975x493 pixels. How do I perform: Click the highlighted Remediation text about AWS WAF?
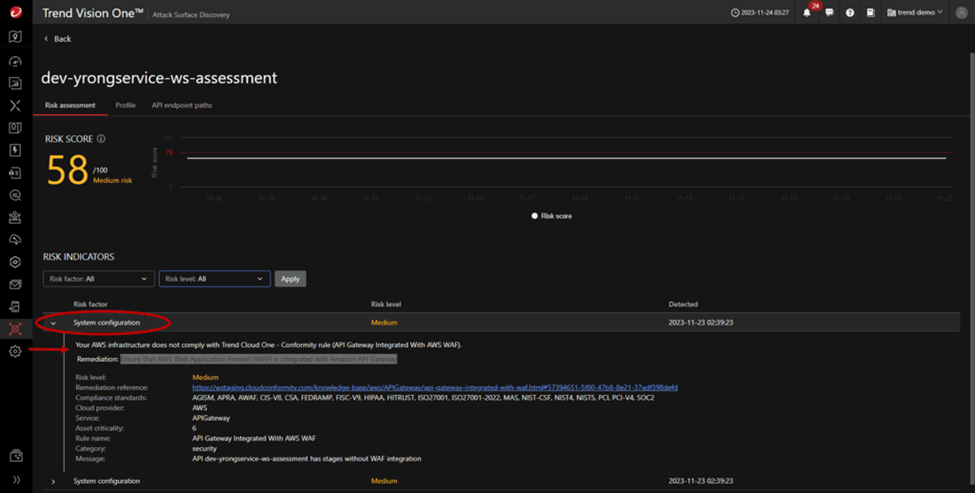pos(259,359)
